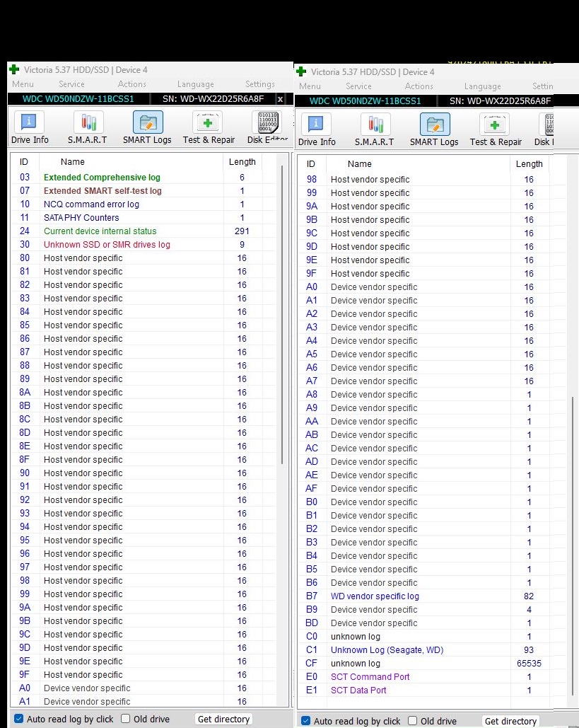This screenshot has height=728, width=579.
Task: Open the Actions menu in left window
Action: click(131, 84)
